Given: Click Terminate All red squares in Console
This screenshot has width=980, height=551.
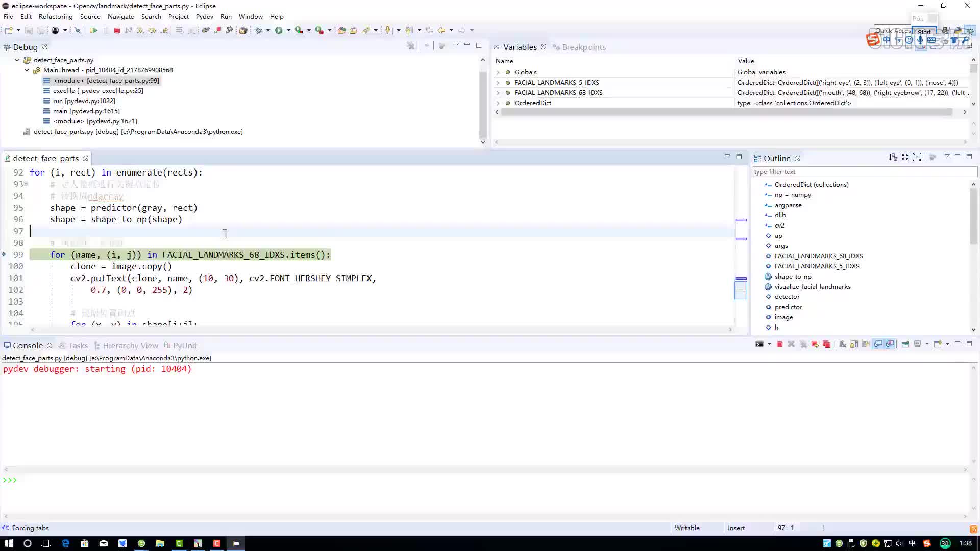Looking at the screenshot, I should (x=827, y=344).
